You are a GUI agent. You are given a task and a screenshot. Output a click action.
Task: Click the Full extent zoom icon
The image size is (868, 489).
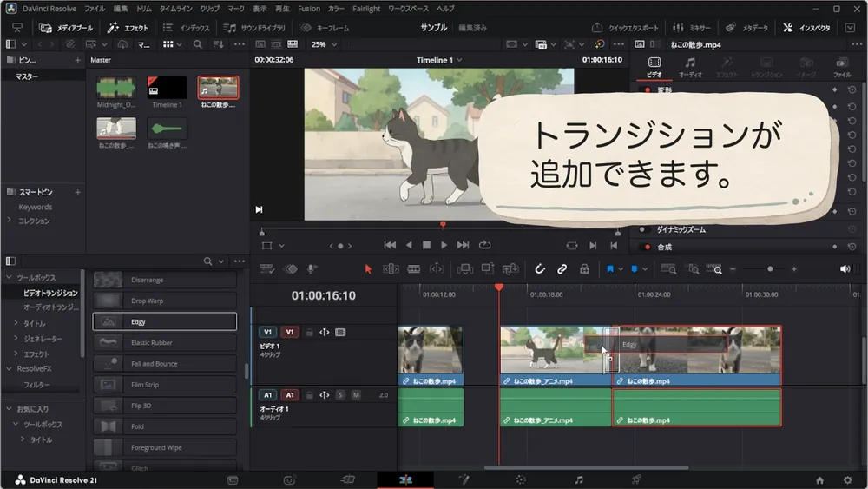[668, 269]
